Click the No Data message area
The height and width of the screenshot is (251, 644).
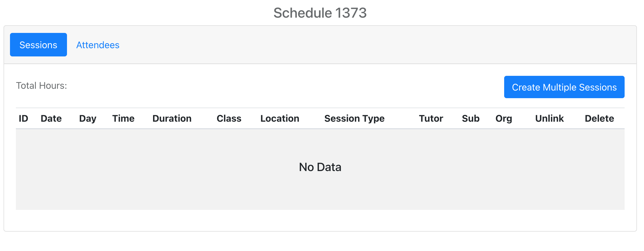tap(320, 167)
